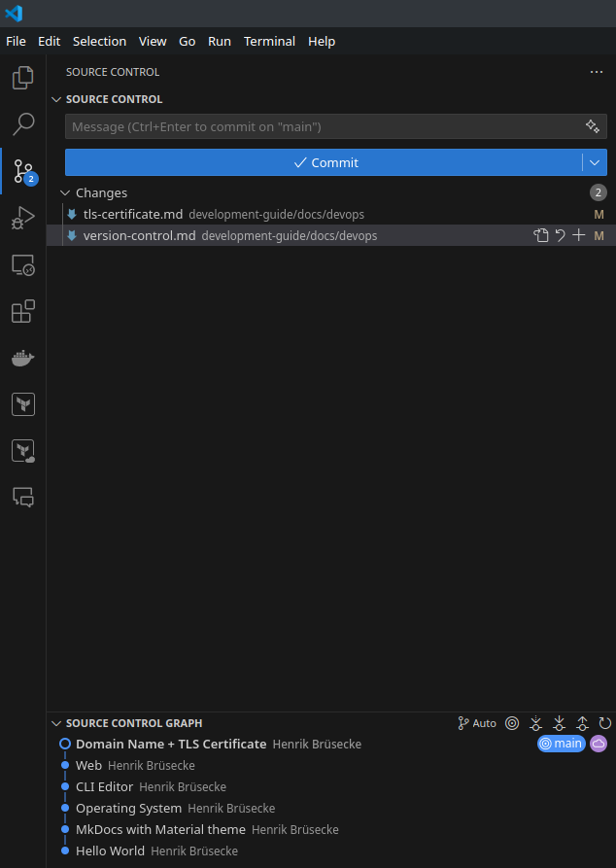Click M status of version-control.md
616x868 pixels.
point(599,236)
